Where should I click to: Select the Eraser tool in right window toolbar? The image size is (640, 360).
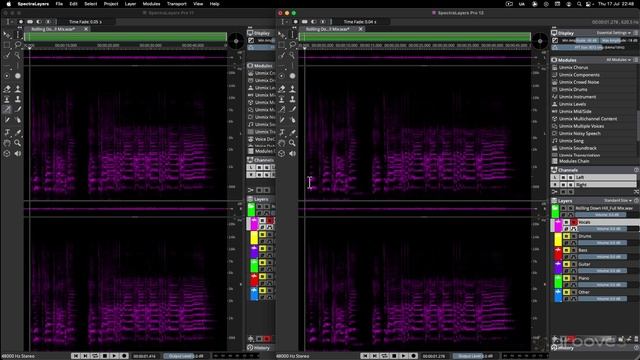click(x=282, y=89)
